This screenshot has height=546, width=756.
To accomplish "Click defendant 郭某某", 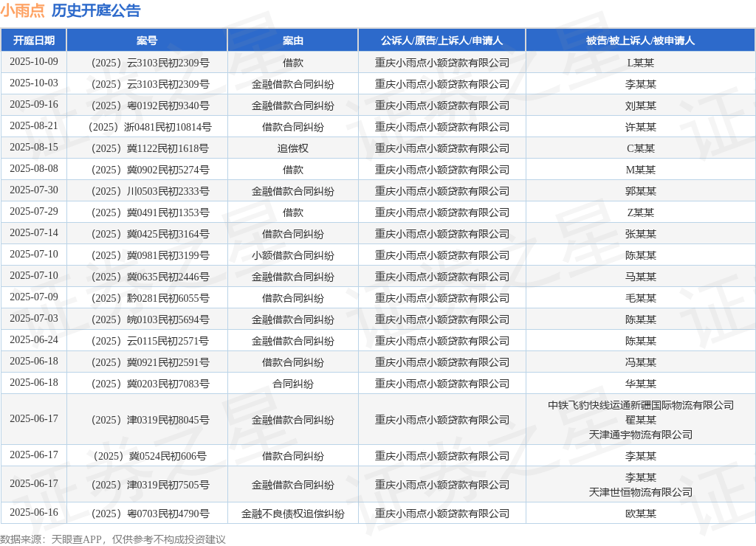I will [640, 191].
